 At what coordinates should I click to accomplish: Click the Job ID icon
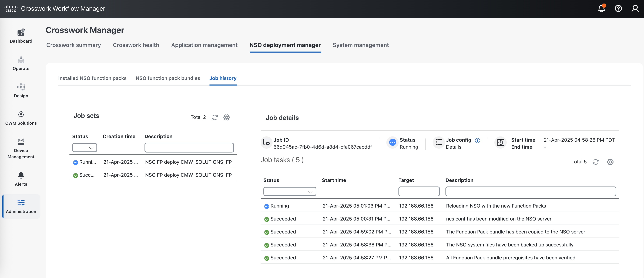[267, 142]
